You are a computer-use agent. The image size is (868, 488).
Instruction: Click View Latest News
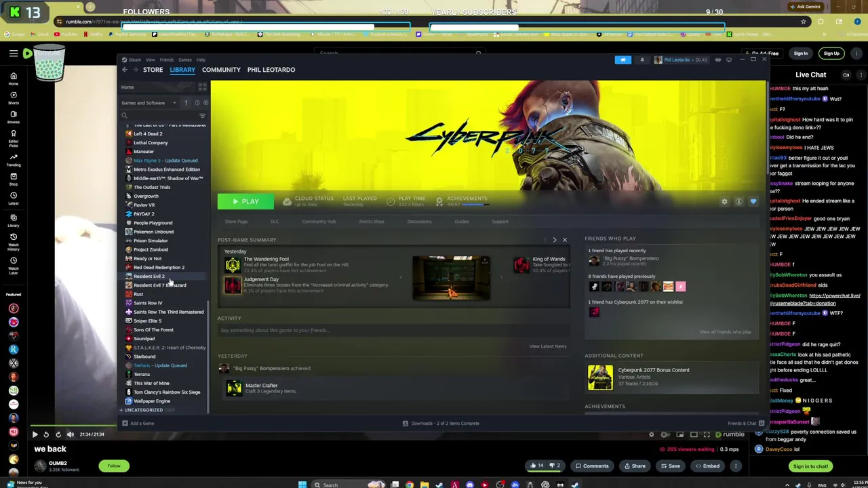547,346
